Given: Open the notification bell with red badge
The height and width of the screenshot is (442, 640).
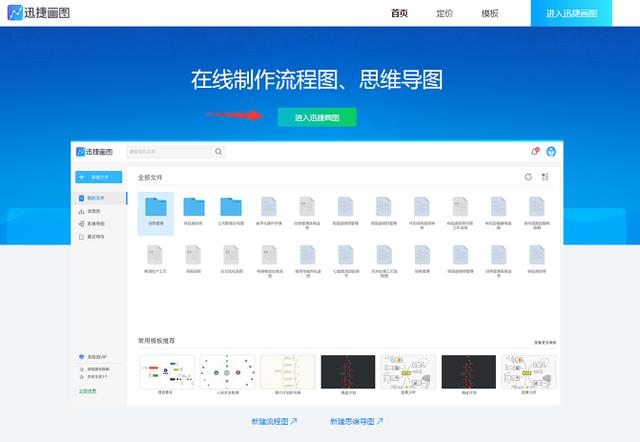Looking at the screenshot, I should coord(534,151).
